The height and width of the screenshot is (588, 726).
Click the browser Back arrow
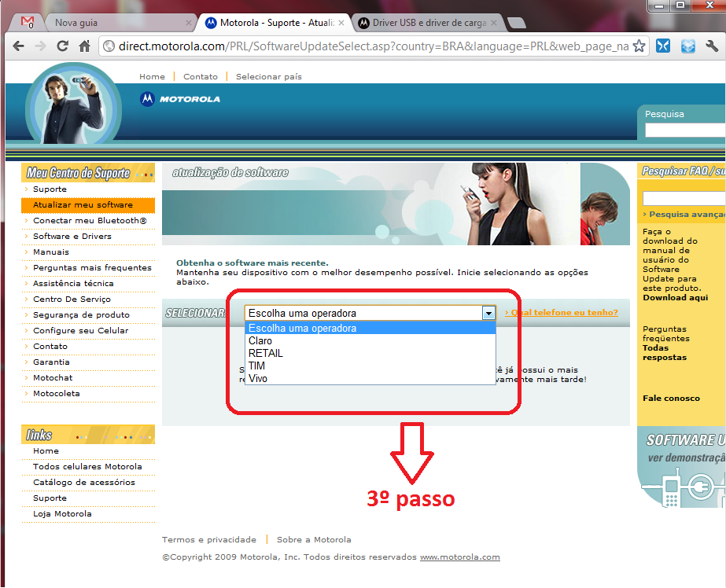[19, 46]
